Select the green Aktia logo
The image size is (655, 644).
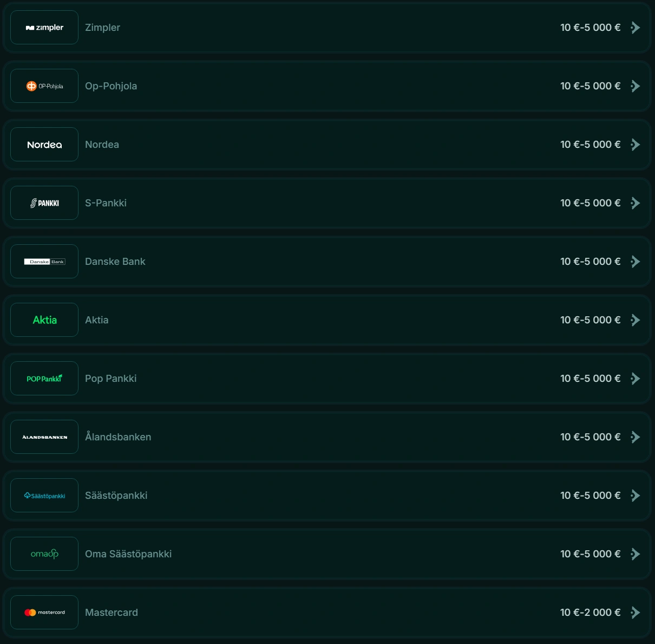(44, 320)
